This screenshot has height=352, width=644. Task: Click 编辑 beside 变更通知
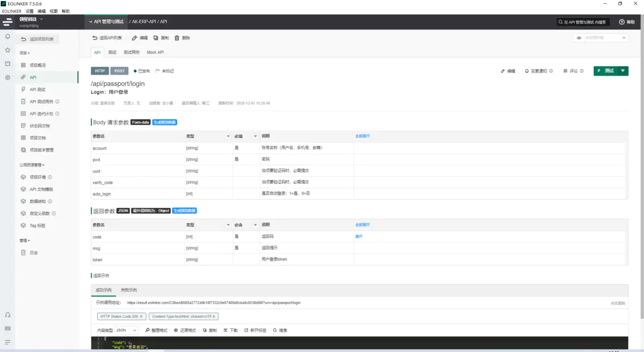pos(508,71)
